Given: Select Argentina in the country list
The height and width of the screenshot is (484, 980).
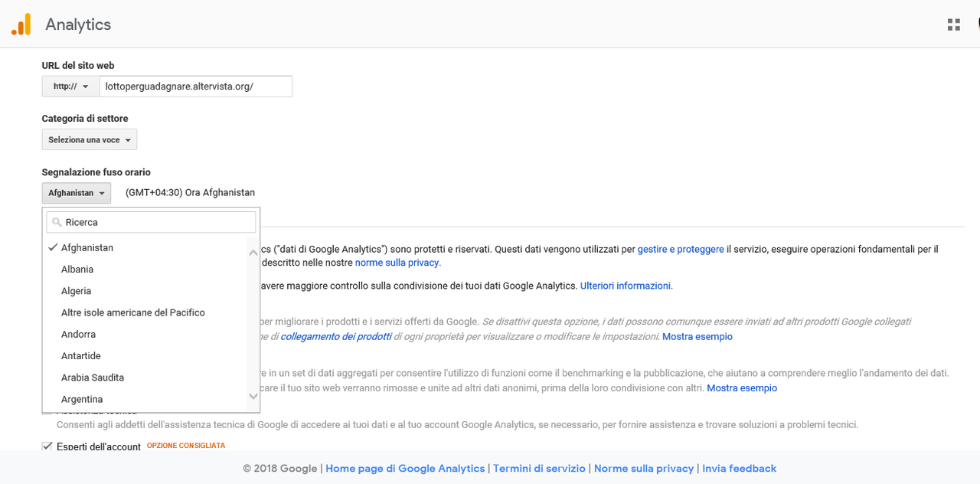Looking at the screenshot, I should (145, 399).
